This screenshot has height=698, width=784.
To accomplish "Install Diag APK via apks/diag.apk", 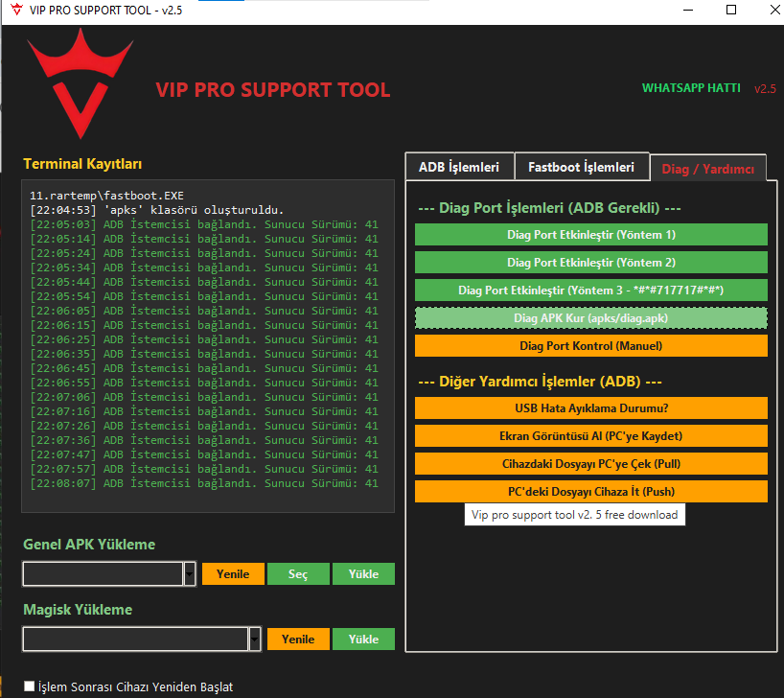I will coord(590,317).
